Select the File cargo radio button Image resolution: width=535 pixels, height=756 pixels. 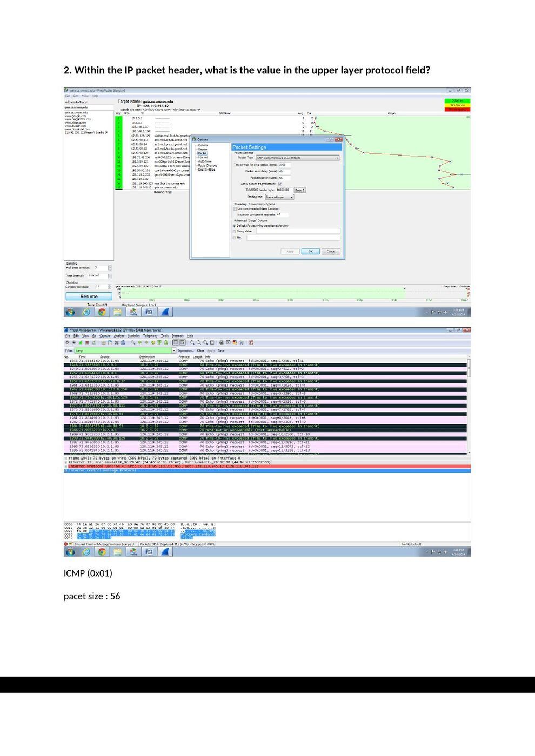click(x=235, y=238)
